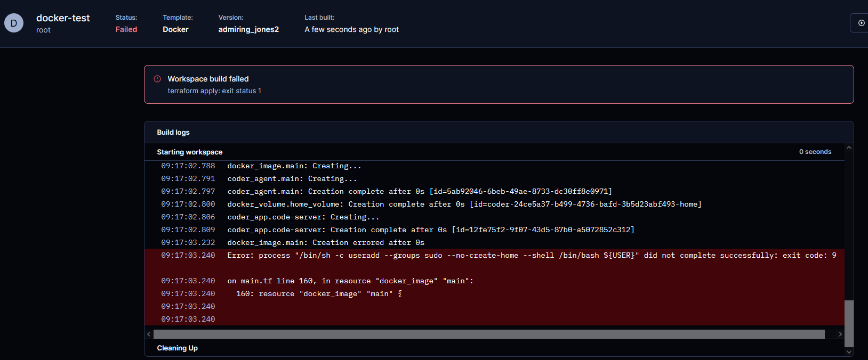This screenshot has width=868, height=360.
Task: Click the root owner label under workspace name
Action: 43,30
